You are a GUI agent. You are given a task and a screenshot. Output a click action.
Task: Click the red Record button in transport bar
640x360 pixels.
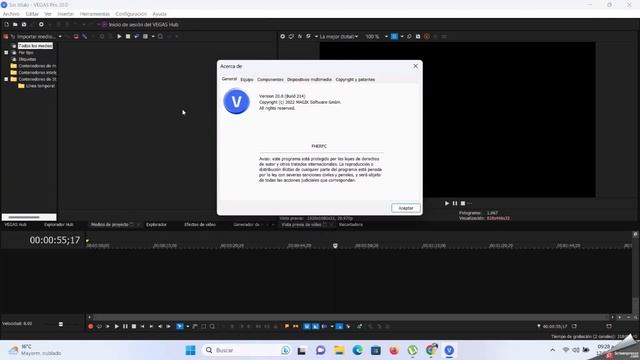click(x=91, y=327)
